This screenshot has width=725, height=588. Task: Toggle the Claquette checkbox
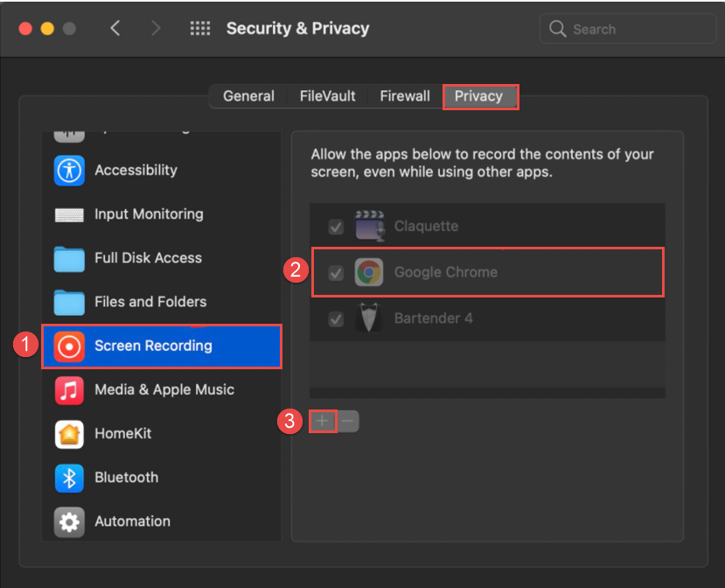[x=336, y=227]
